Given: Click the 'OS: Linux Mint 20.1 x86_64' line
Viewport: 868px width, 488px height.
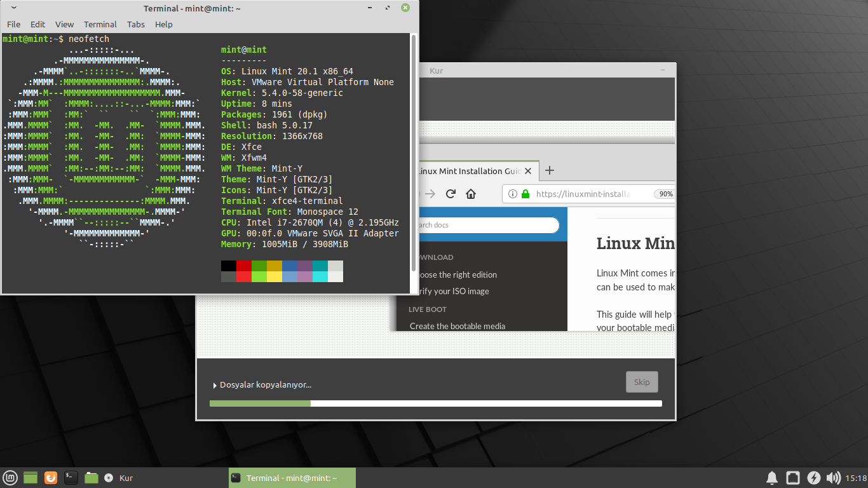Looking at the screenshot, I should (x=287, y=71).
